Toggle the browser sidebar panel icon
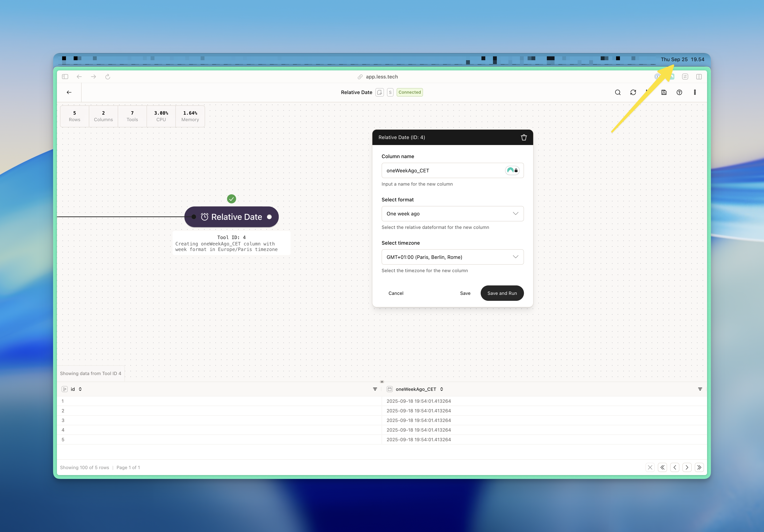 65,77
